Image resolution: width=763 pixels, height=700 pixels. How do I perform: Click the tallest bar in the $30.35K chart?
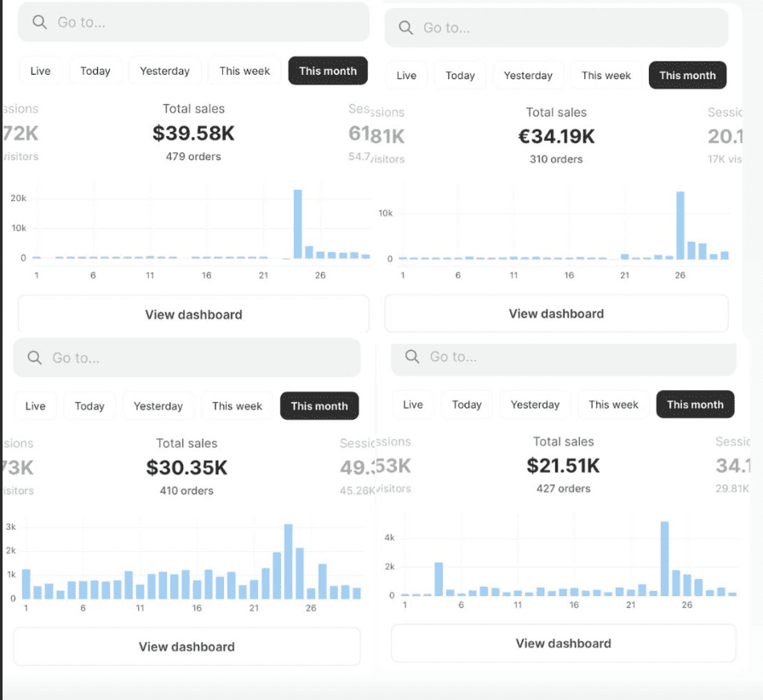pyautogui.click(x=288, y=561)
